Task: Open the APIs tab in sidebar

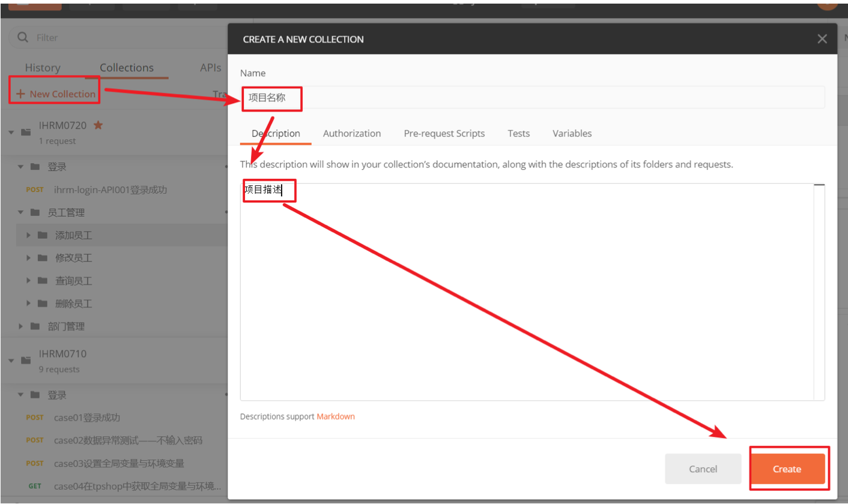Action: point(211,68)
